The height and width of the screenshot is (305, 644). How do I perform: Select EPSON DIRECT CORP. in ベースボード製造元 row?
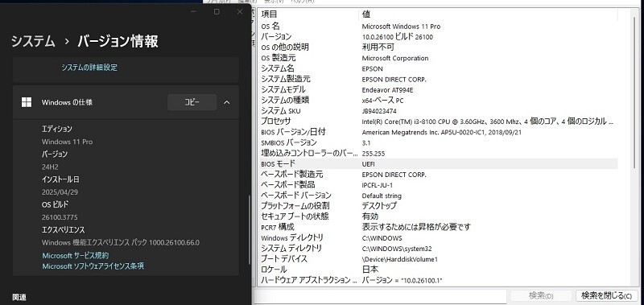(x=394, y=175)
